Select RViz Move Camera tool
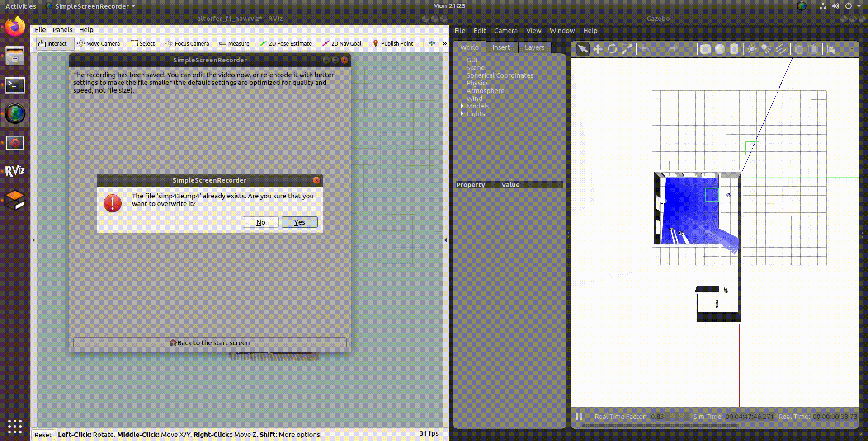868x441 pixels. (x=99, y=43)
